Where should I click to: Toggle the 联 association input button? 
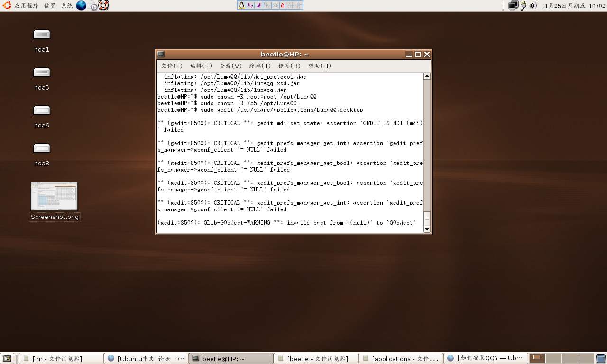(276, 5)
